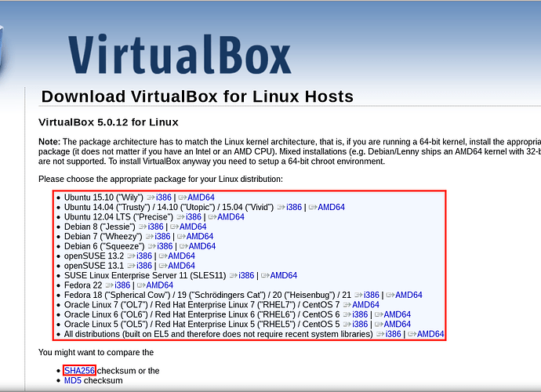The image size is (541, 392).
Task: Select Oracle Linux 6 i386 download
Action: [x=360, y=314]
